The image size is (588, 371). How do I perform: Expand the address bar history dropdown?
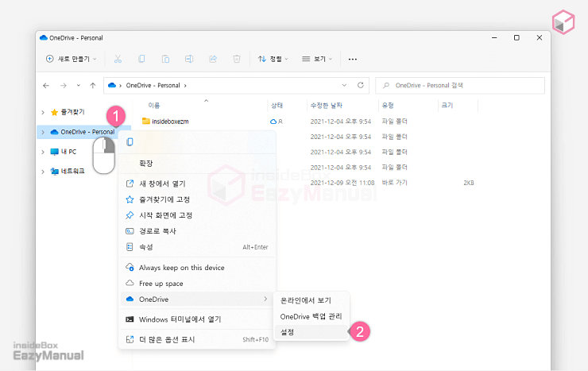click(344, 86)
